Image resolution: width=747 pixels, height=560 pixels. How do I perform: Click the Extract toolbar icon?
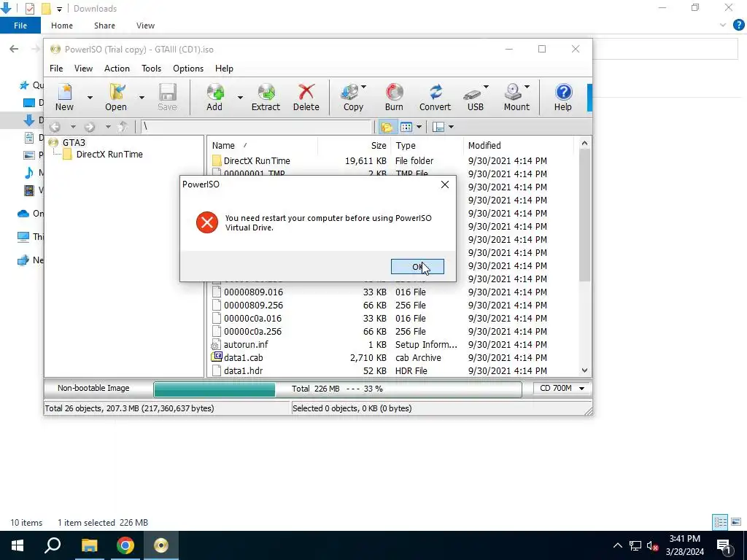click(x=266, y=97)
